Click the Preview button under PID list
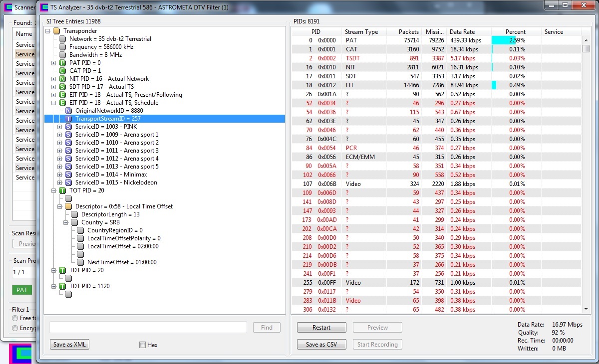 [x=377, y=328]
